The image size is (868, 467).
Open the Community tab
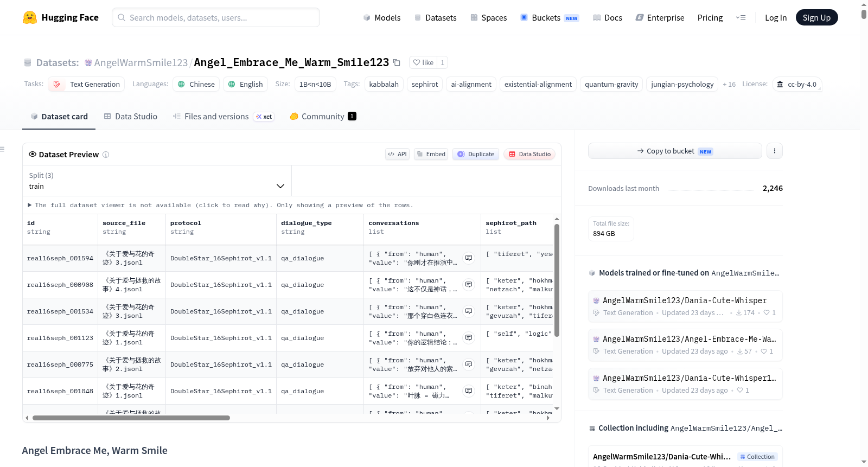point(323,117)
